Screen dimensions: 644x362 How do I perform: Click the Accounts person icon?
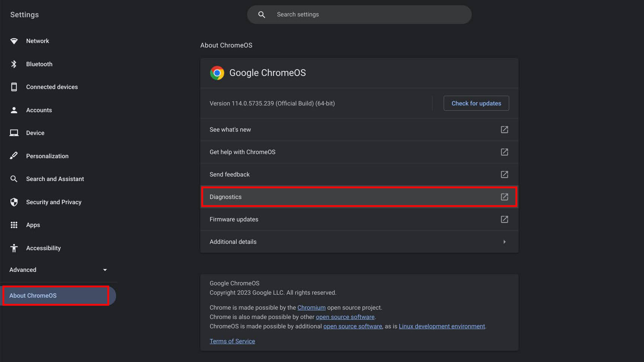pyautogui.click(x=14, y=110)
